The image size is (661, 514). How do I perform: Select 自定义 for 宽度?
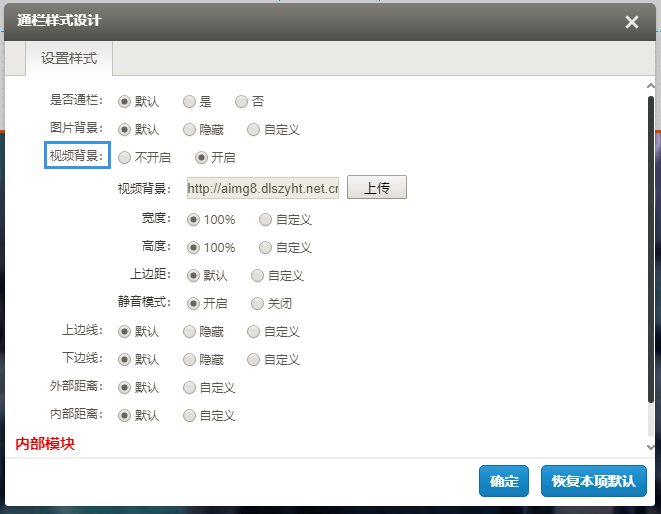tap(265, 219)
